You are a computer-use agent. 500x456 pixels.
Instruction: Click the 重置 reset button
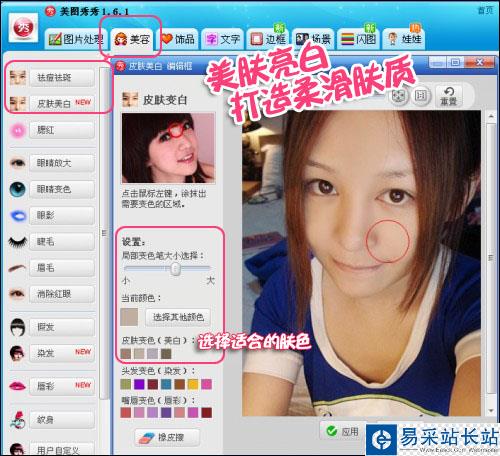point(449,96)
